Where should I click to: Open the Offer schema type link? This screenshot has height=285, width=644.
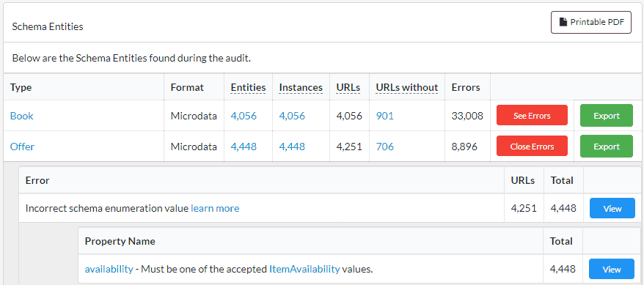click(22, 147)
